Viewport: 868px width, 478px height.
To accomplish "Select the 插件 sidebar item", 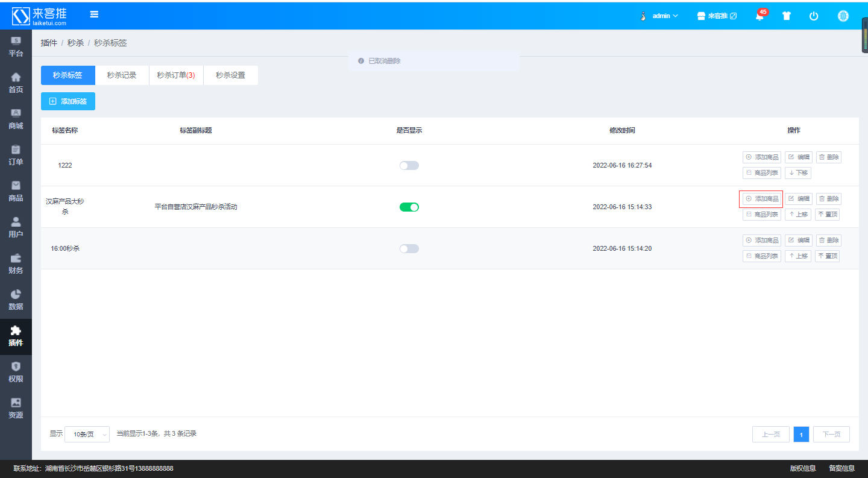I will tap(16, 336).
